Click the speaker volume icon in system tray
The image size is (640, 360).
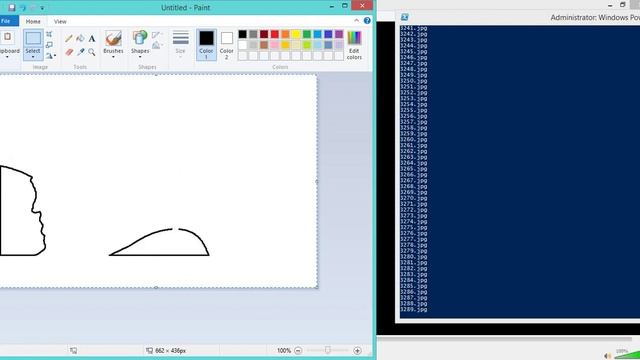[607, 356]
